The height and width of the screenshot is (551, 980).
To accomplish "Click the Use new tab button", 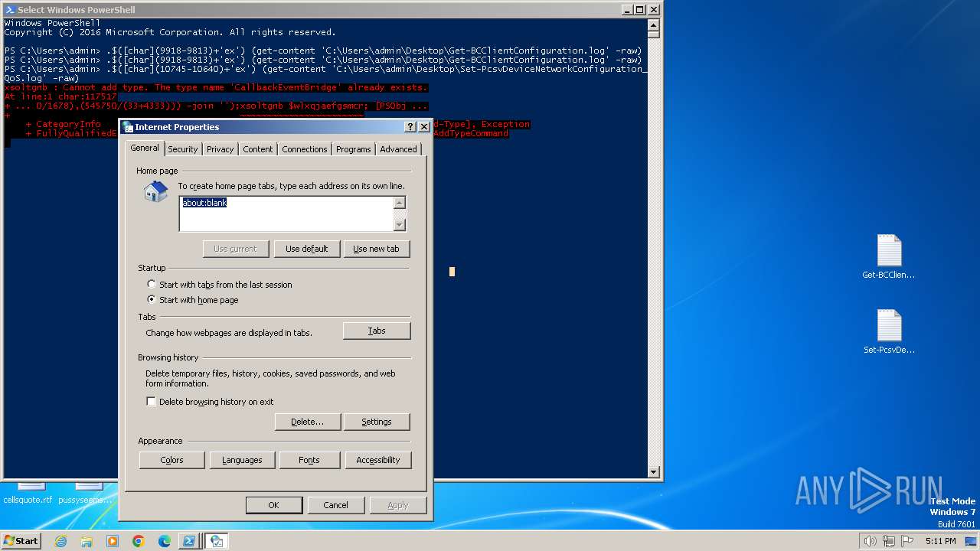I will (376, 249).
